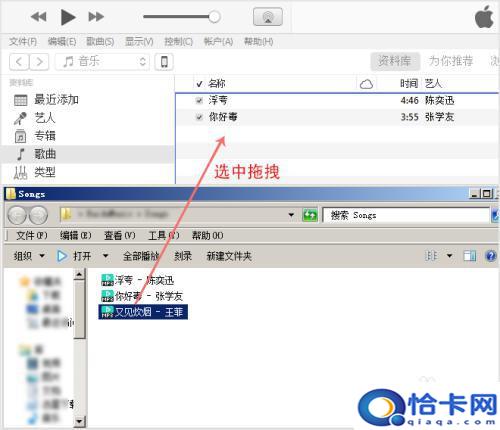Go back with iTunes back arrow
This screenshot has width=500, height=430.
(19, 62)
